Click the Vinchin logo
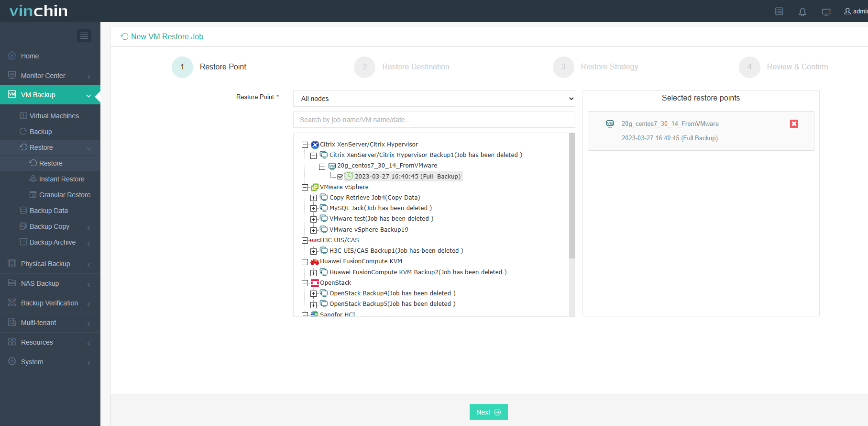 tap(39, 11)
